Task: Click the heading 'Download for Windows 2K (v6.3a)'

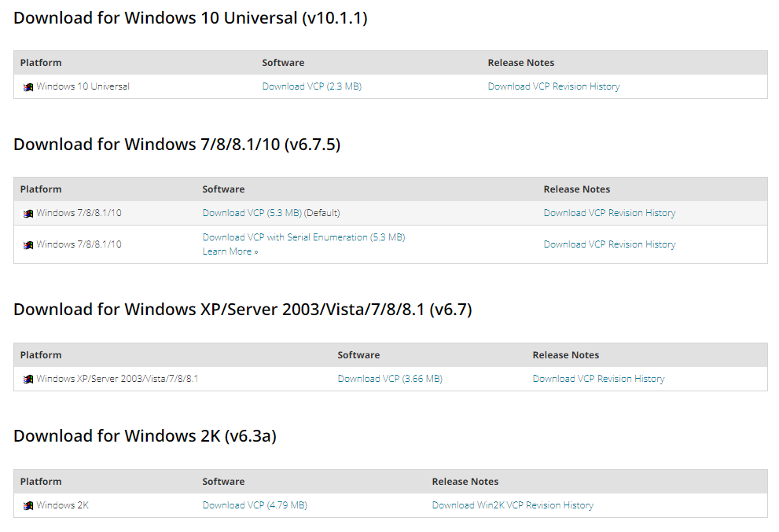Action: [x=145, y=436]
